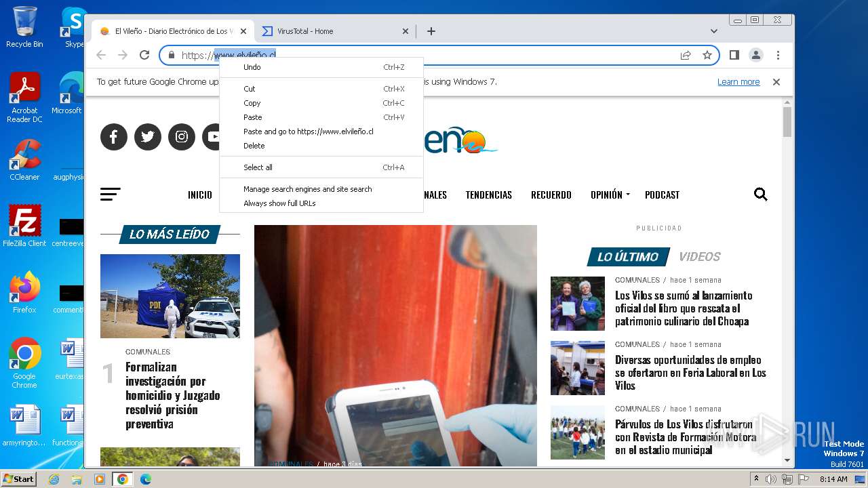868x488 pixels.
Task: Choose Paste in context menu
Action: tap(321, 117)
